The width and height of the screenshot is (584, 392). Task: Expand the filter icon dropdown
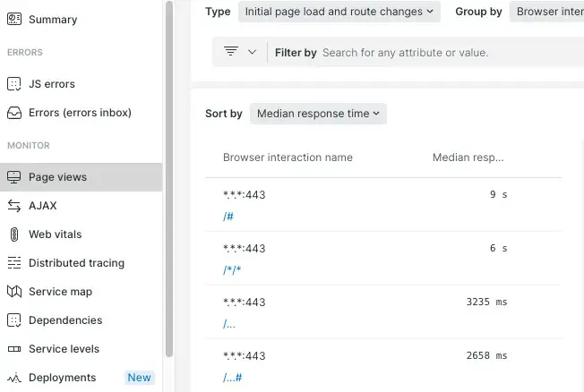(x=239, y=52)
